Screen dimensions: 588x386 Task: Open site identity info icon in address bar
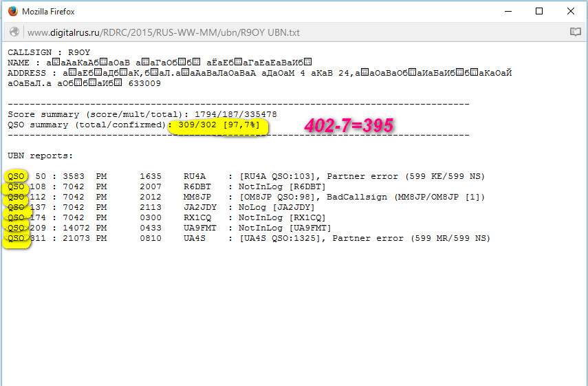click(x=14, y=32)
